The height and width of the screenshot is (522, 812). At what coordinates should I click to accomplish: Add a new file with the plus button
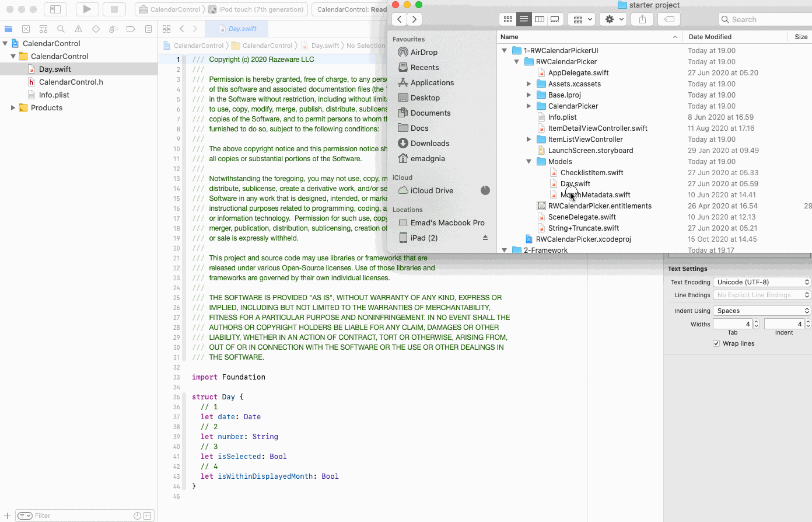pyautogui.click(x=7, y=516)
